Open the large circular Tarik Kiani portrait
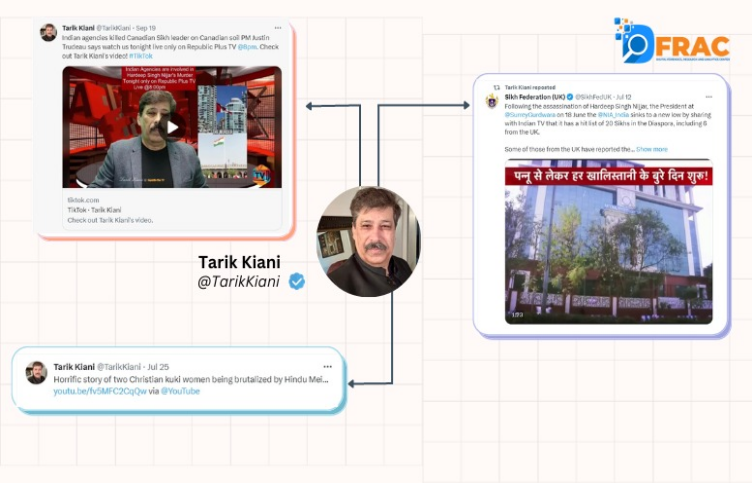752x483 pixels. tap(368, 241)
